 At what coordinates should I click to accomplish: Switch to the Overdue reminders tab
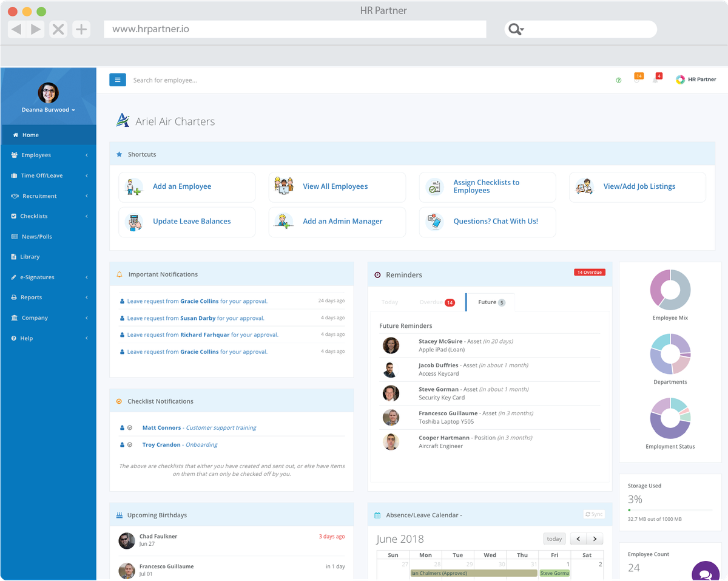[x=431, y=302]
